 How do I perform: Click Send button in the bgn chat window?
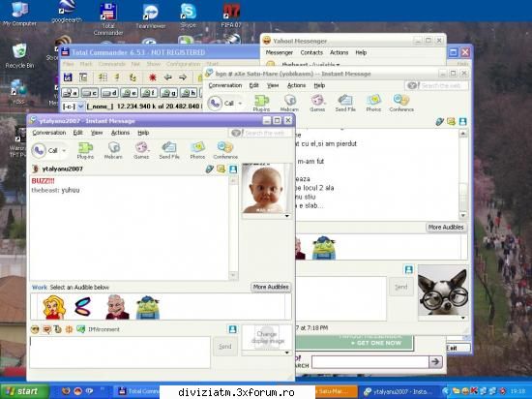click(x=400, y=287)
